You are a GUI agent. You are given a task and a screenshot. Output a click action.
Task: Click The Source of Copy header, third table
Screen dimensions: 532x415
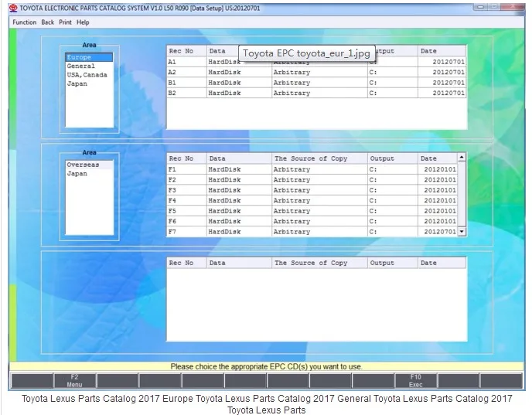tap(319, 263)
